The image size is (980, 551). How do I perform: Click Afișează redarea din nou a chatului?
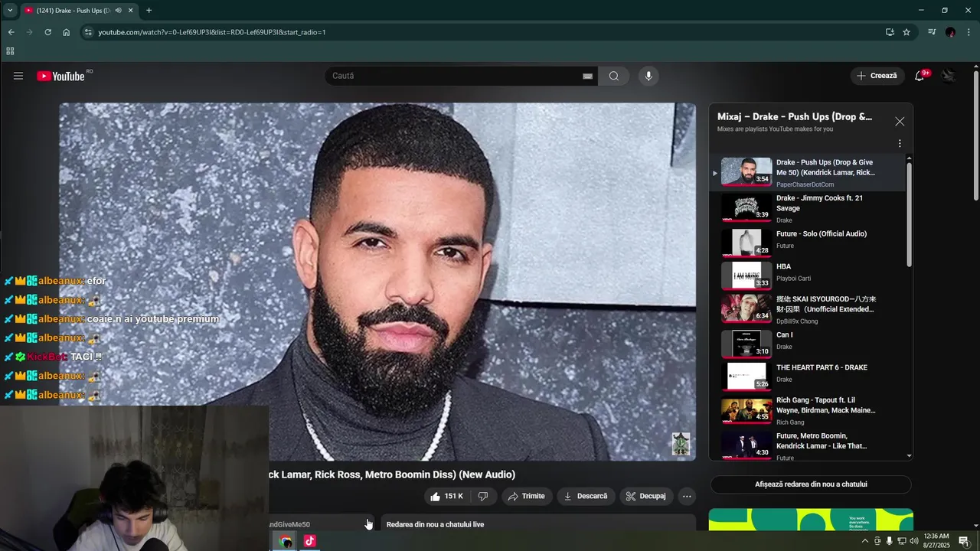(811, 484)
